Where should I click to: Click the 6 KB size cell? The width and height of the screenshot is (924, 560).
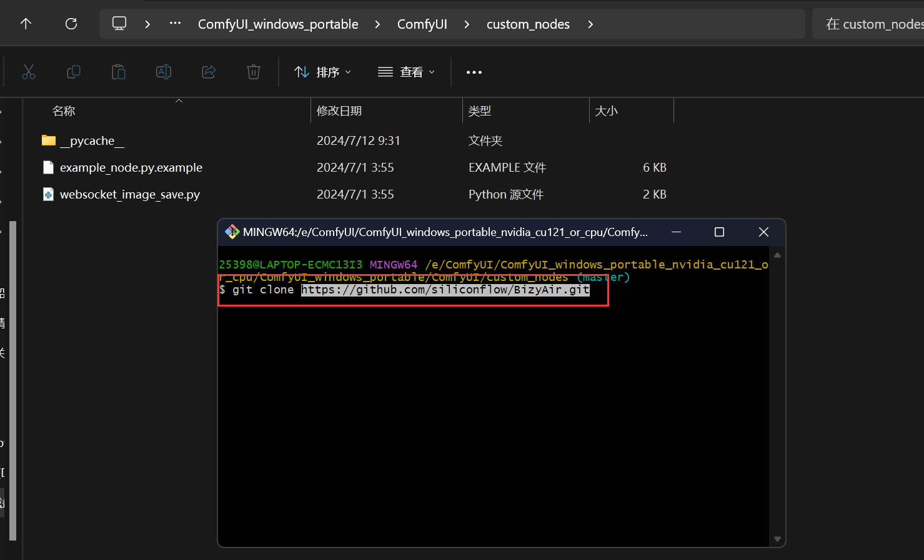pyautogui.click(x=655, y=168)
